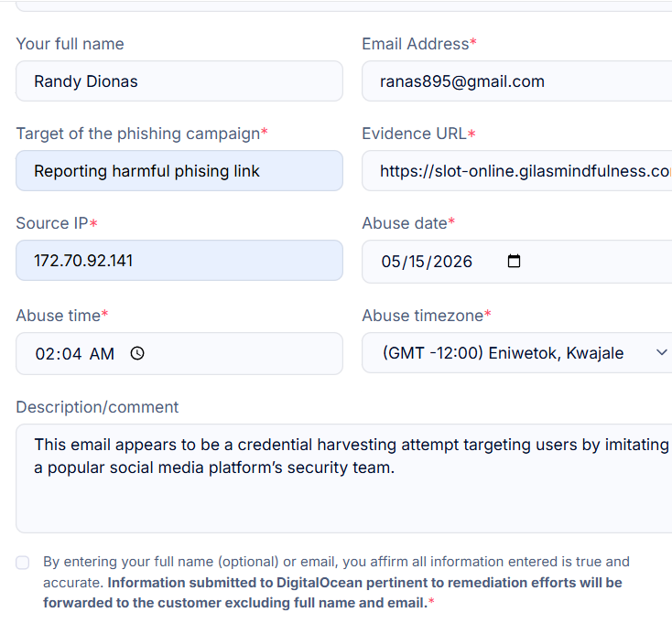
Task: Focus the Your full name field
Action: pyautogui.click(x=179, y=81)
